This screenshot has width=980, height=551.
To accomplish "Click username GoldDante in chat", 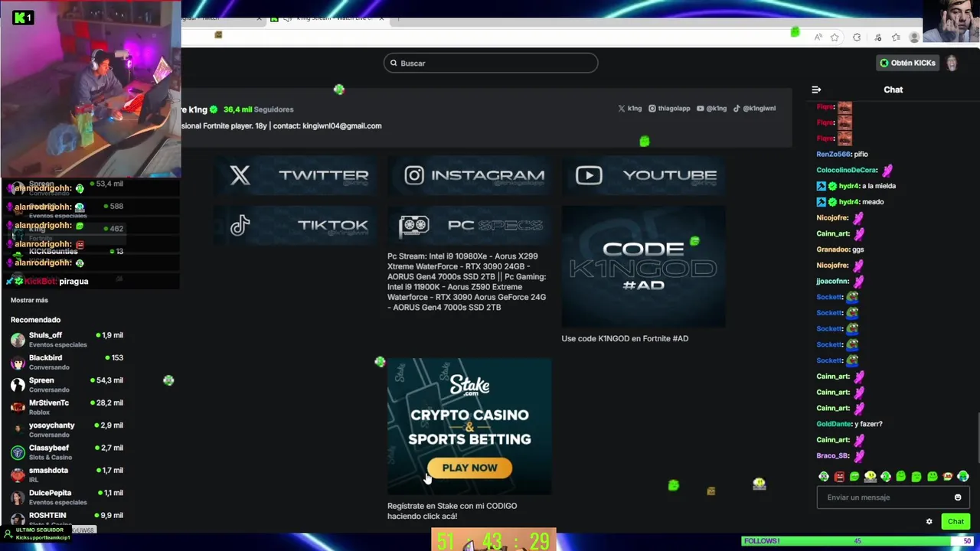I will [834, 424].
